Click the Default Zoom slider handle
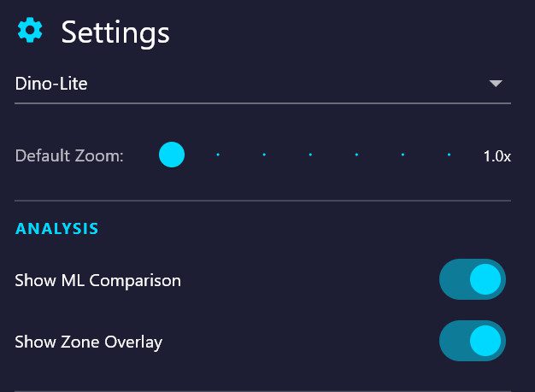 point(172,155)
